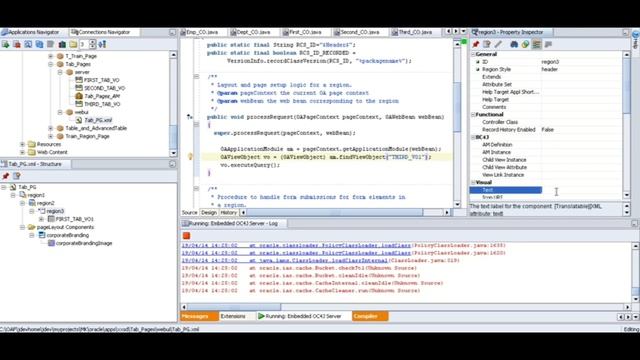The width and height of the screenshot is (640, 360).
Task: Expand the Table_and_AdvancedTable node
Action: point(51,128)
